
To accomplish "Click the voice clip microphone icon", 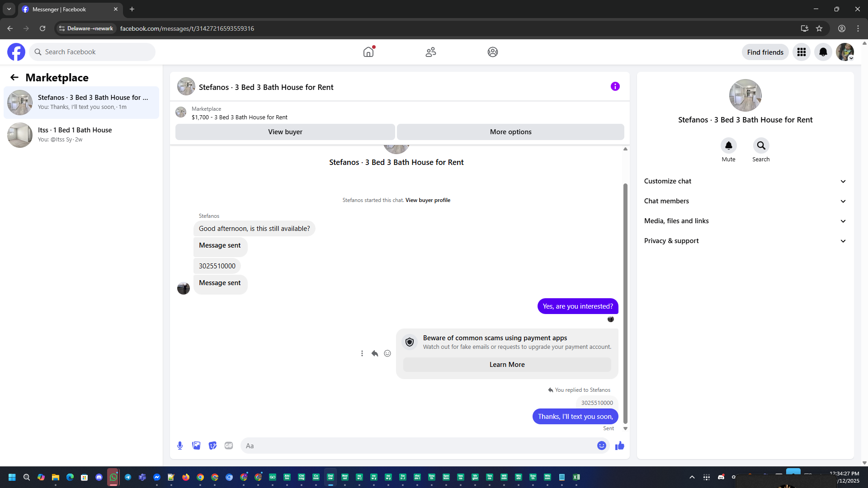I will (180, 446).
